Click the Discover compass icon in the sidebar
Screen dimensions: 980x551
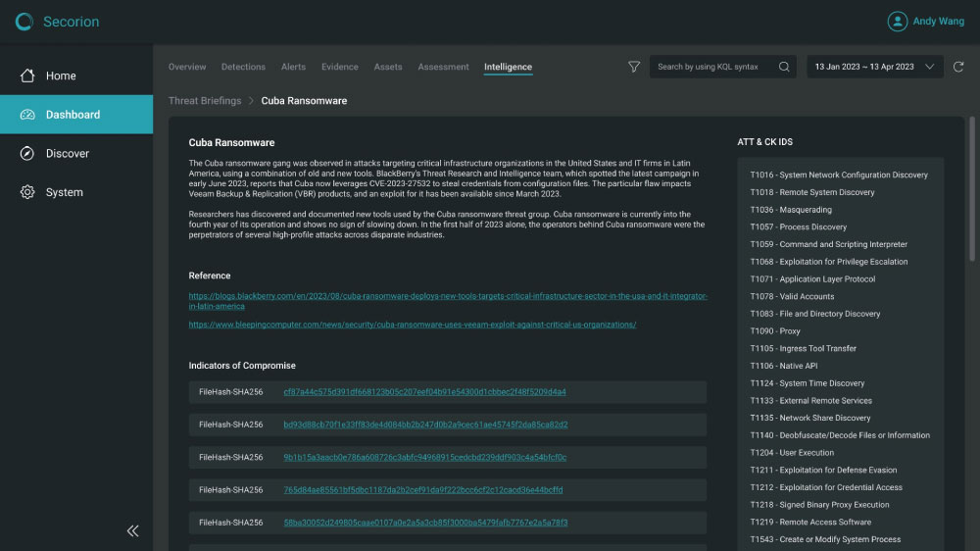click(26, 153)
